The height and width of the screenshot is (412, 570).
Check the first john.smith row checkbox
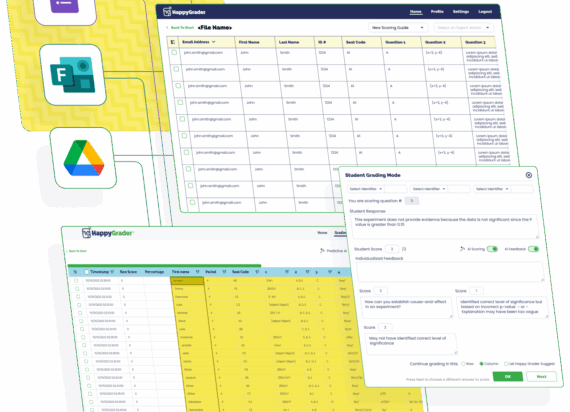(174, 52)
